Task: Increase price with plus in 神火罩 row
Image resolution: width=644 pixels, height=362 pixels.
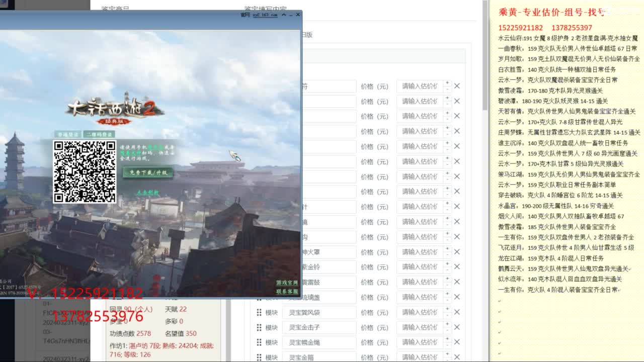Action: pyautogui.click(x=447, y=249)
